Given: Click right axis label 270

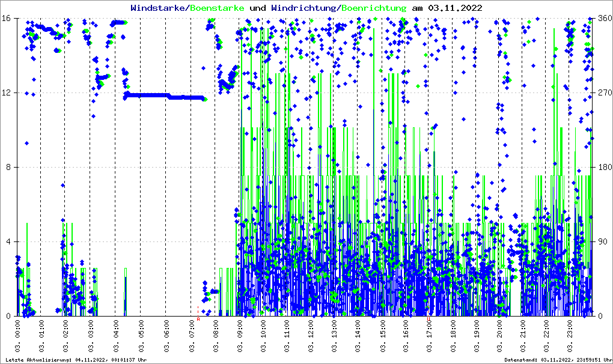Looking at the screenshot, I should point(605,93).
